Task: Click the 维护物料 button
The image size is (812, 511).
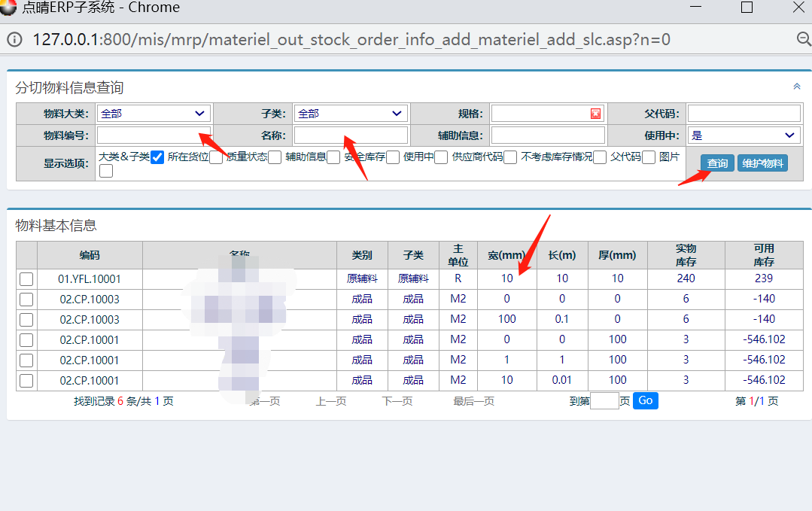Action: click(762, 163)
